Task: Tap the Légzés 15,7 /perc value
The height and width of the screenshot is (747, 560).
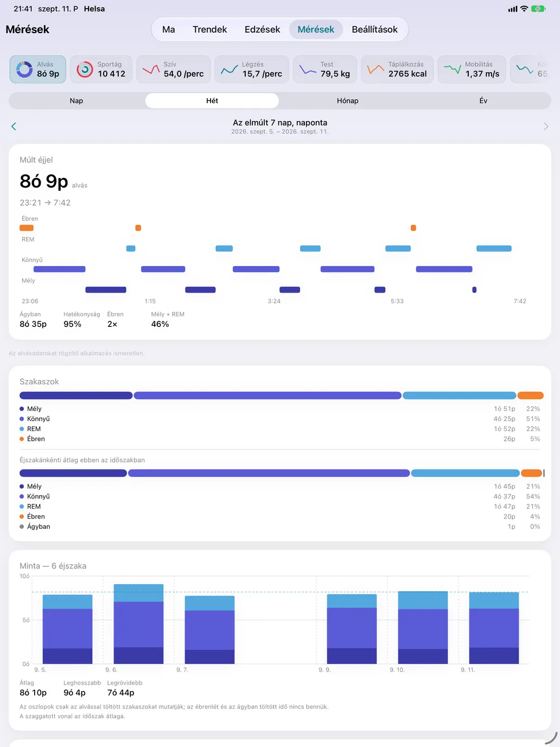Action: 262,74
